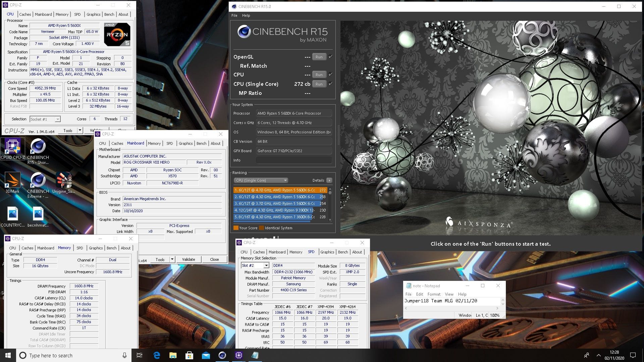Open the Cinebench Help menu
This screenshot has height=362, width=644.
pyautogui.click(x=246, y=15)
